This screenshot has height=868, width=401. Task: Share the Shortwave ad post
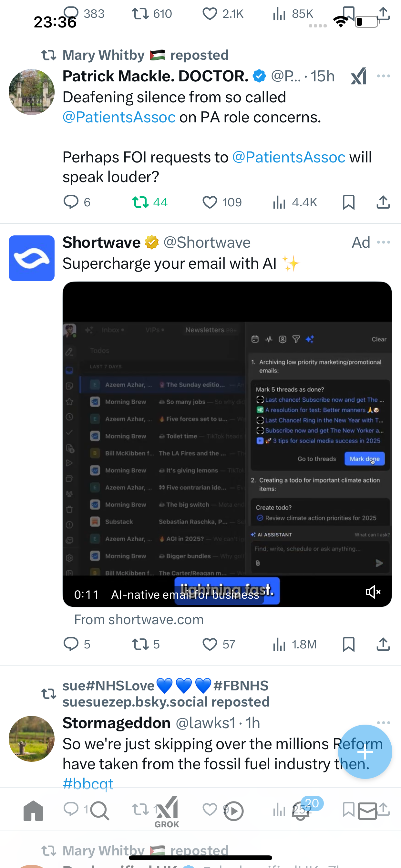coord(383,644)
